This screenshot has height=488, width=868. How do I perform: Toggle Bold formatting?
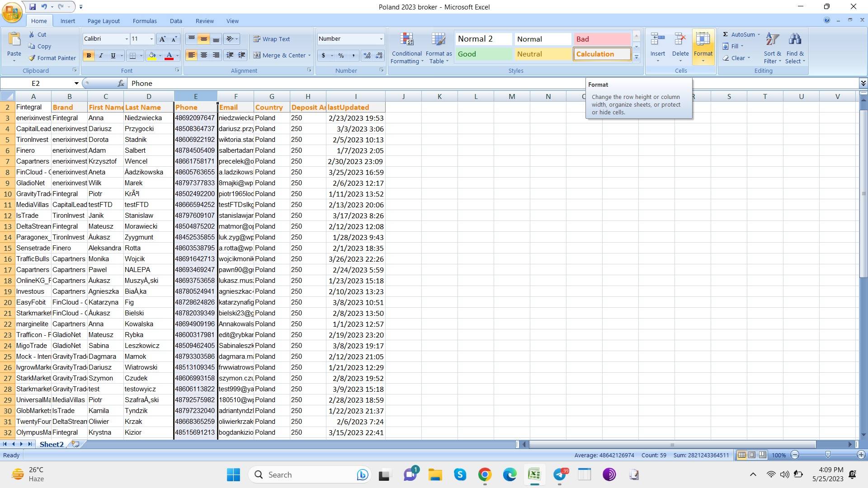point(89,55)
